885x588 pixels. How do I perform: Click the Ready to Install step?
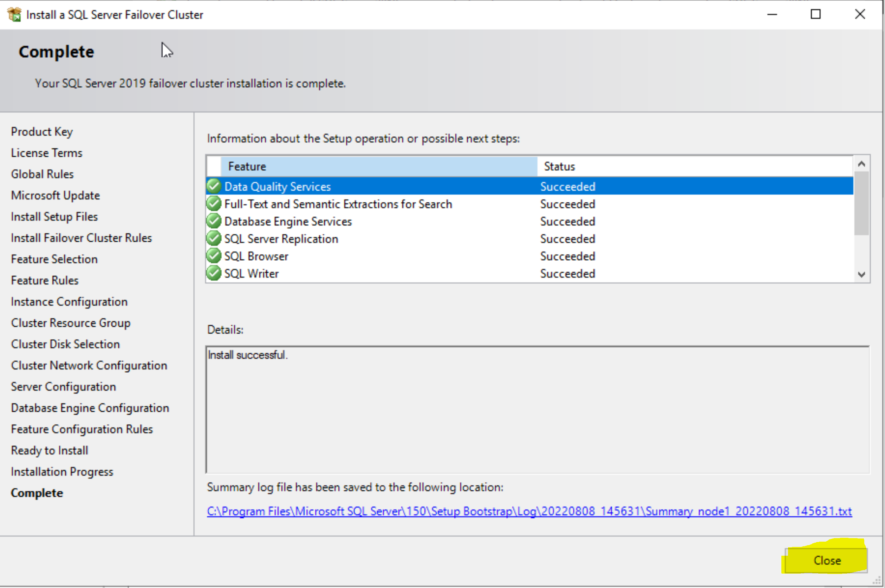coord(50,450)
